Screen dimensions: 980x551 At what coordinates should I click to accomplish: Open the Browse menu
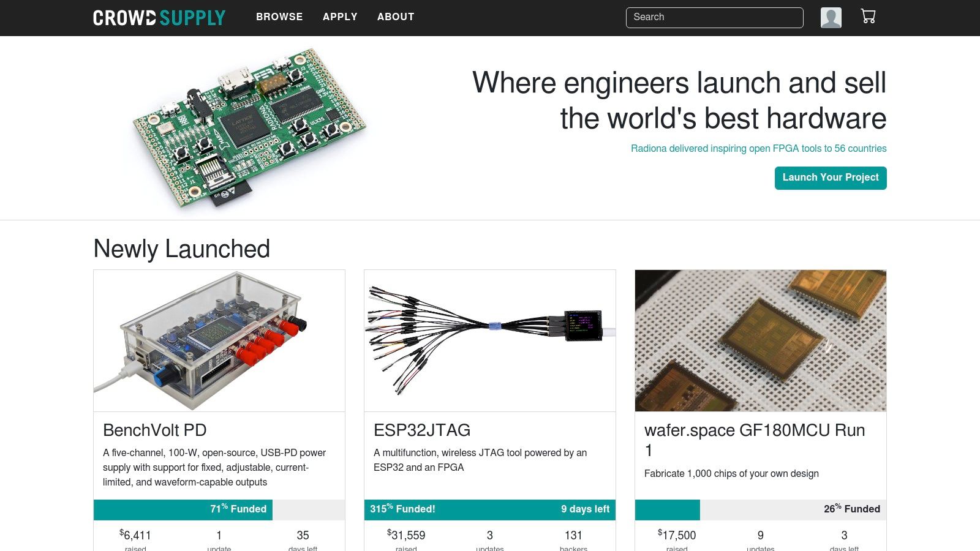point(279,17)
